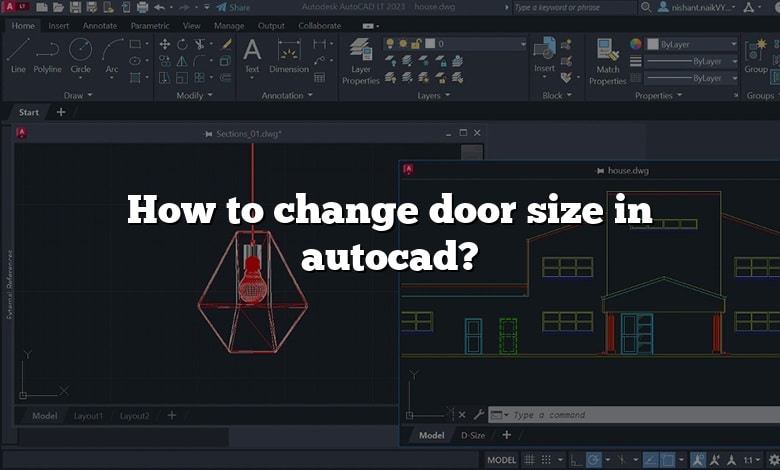Open the Parametric ribbon tab
The width and height of the screenshot is (780, 470).
coord(150,25)
